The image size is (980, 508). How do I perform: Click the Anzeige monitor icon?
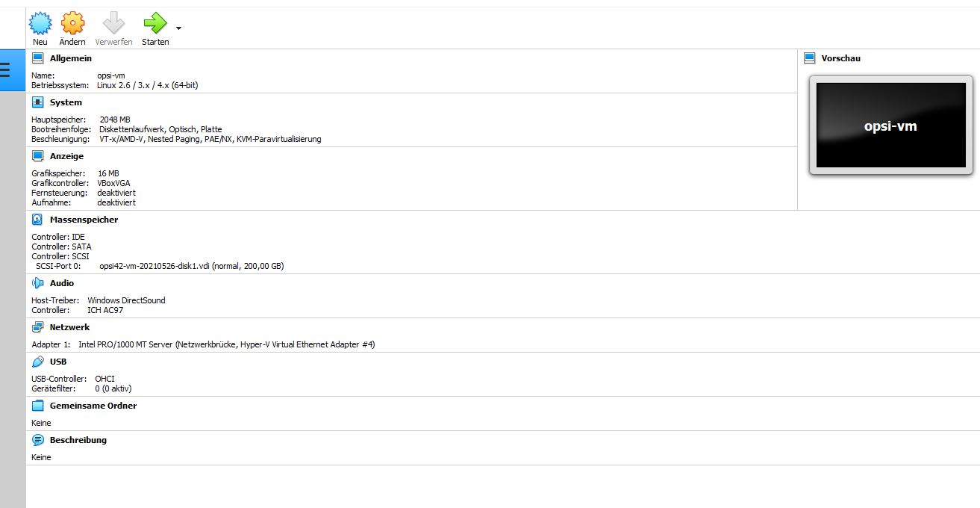click(x=38, y=156)
